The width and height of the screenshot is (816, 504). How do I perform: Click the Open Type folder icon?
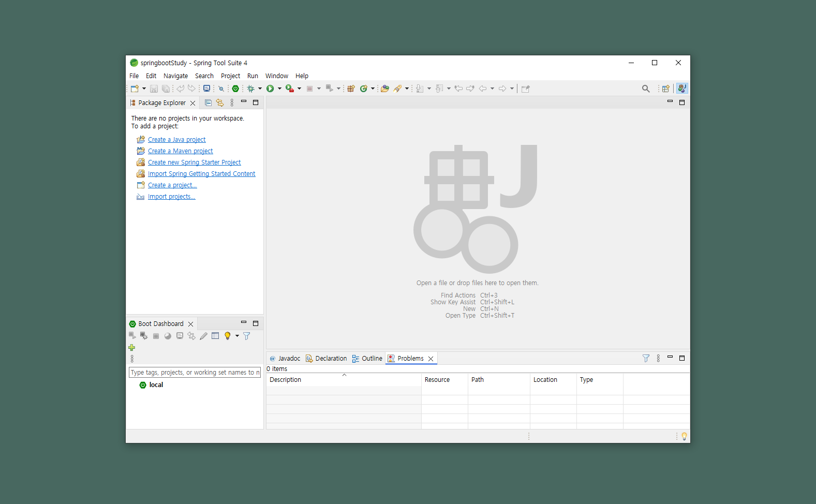click(x=385, y=88)
